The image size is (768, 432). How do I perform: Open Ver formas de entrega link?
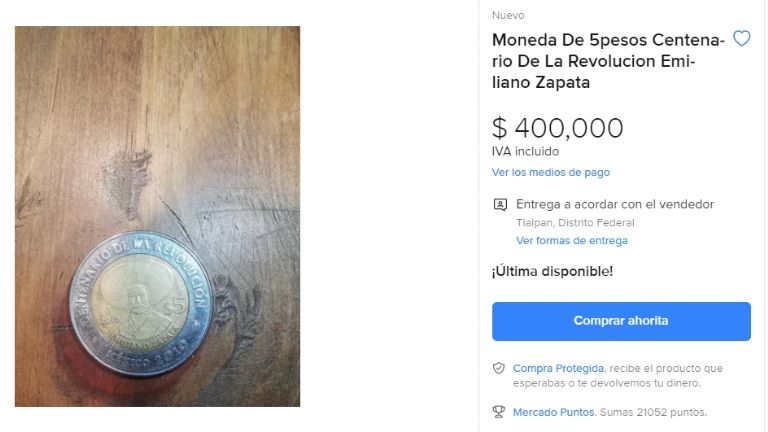click(572, 240)
